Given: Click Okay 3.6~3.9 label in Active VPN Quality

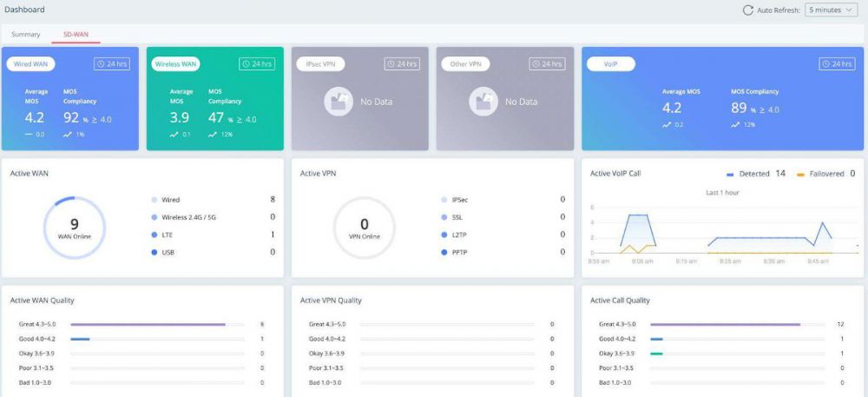Looking at the screenshot, I should [x=326, y=354].
